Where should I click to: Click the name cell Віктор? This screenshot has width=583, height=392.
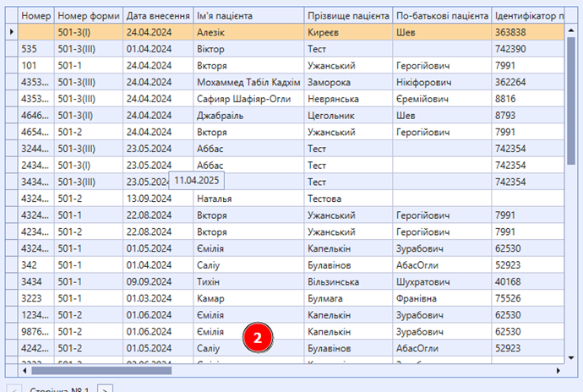(248, 49)
